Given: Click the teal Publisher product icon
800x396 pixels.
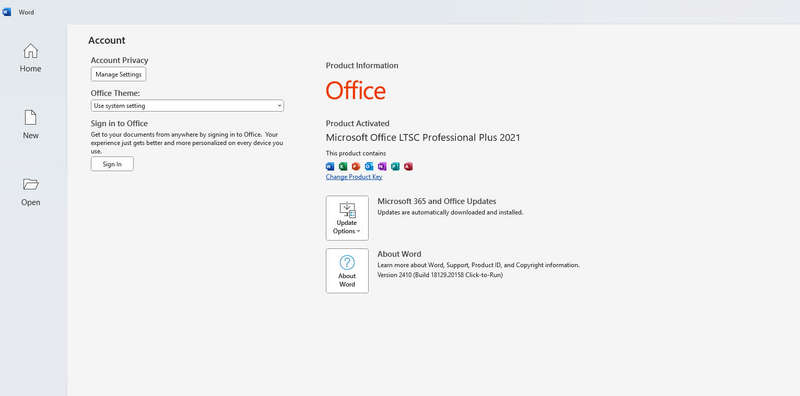Looking at the screenshot, I should (x=395, y=166).
